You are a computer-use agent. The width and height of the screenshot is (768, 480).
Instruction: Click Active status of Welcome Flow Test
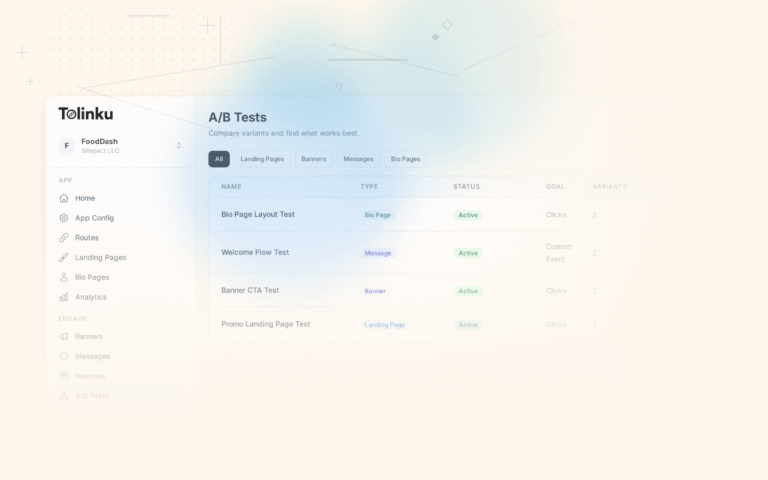(x=468, y=253)
